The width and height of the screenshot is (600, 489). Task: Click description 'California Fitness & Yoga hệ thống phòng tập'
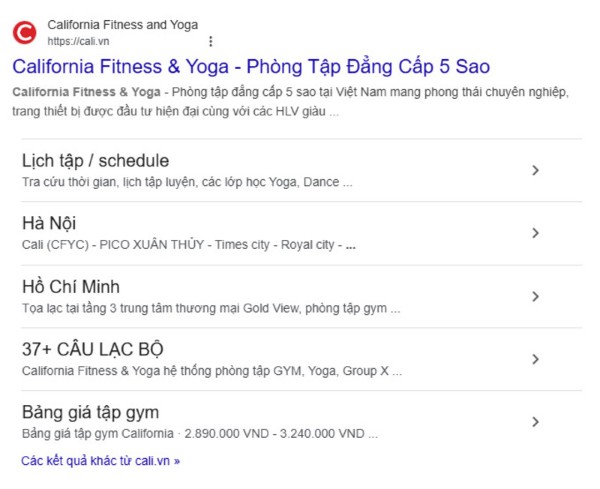(212, 371)
